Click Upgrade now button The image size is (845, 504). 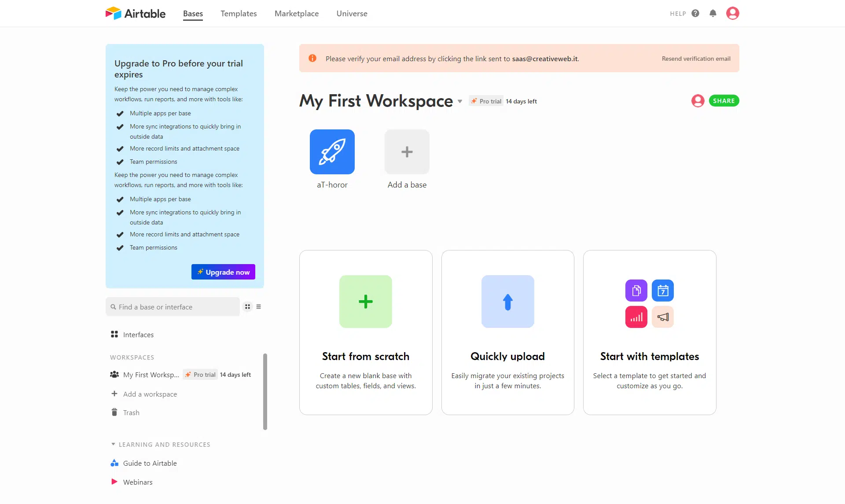pos(223,272)
